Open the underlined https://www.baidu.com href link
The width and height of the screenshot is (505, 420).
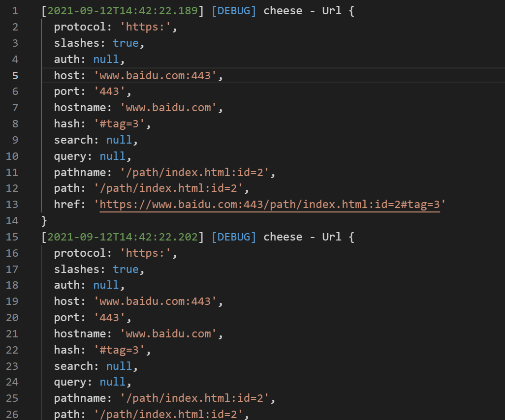point(270,205)
